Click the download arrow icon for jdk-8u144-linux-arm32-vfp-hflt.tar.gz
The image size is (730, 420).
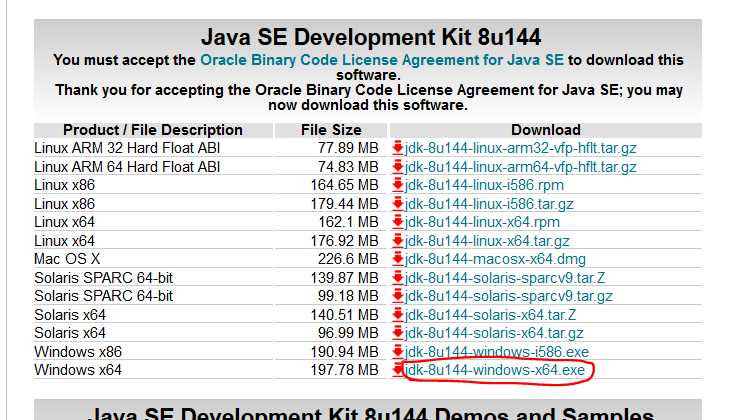(398, 148)
